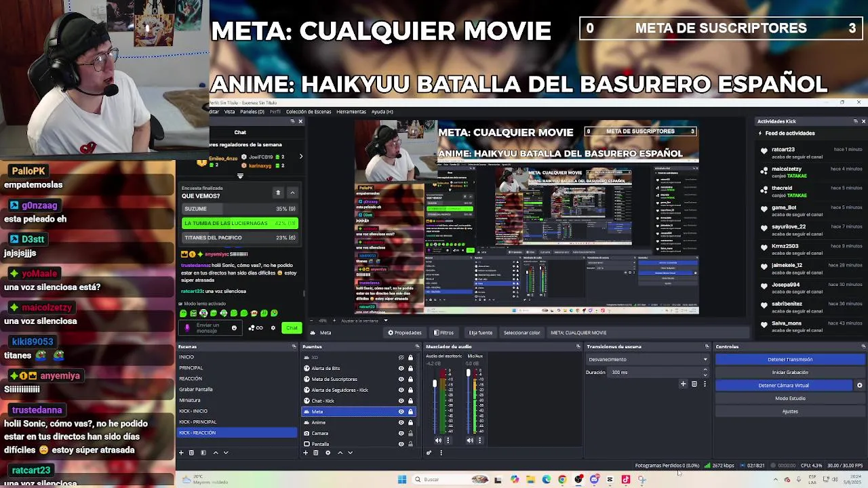This screenshot has width=868, height=488.
Task: Open TikTok app from the taskbar
Action: pos(626,479)
